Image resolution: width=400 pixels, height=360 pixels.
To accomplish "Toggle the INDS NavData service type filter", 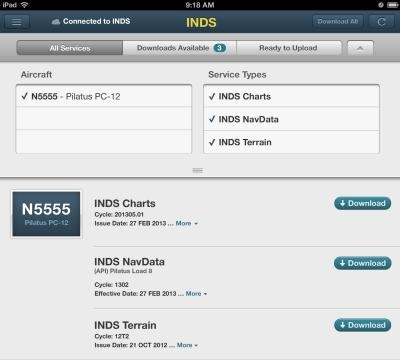I will pyautogui.click(x=291, y=119).
